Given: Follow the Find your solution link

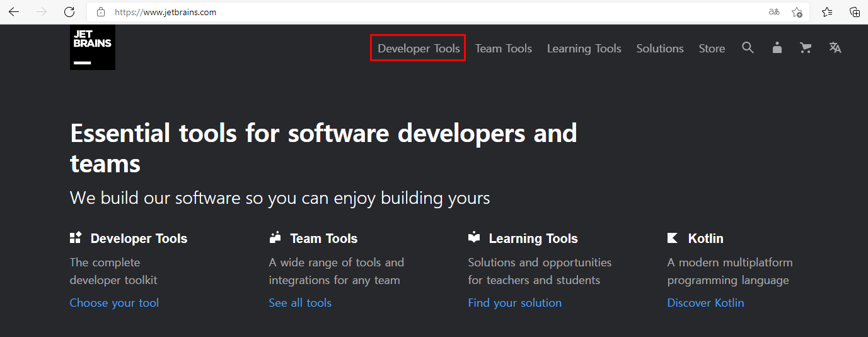Looking at the screenshot, I should point(514,303).
